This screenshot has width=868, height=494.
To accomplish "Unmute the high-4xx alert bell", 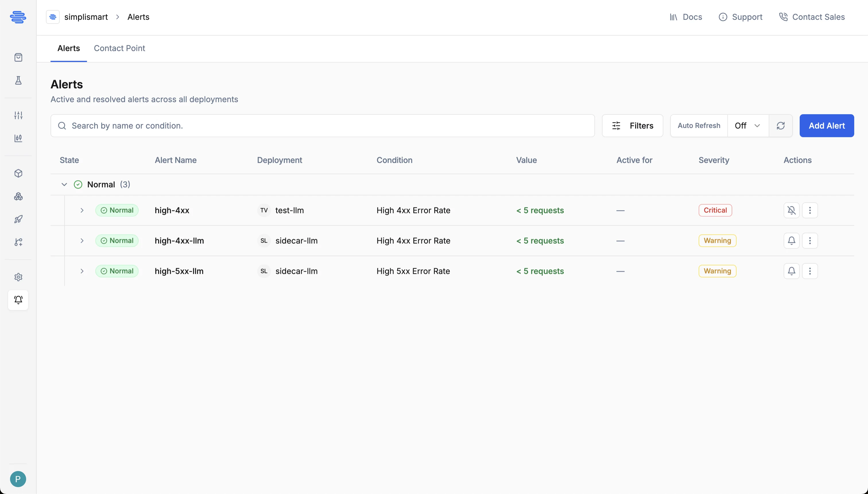I will [x=792, y=210].
